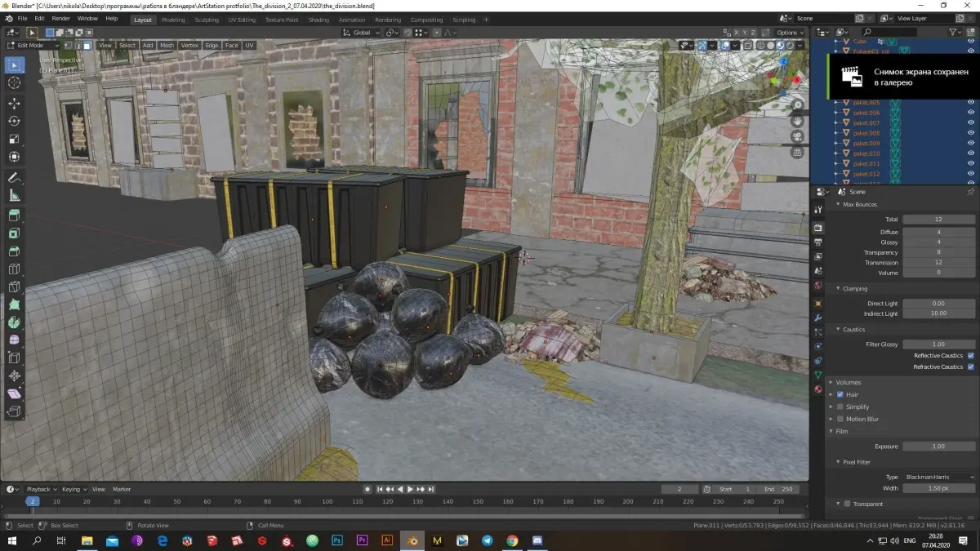This screenshot has width=980, height=551.
Task: Open the Render menu
Action: coord(60,18)
